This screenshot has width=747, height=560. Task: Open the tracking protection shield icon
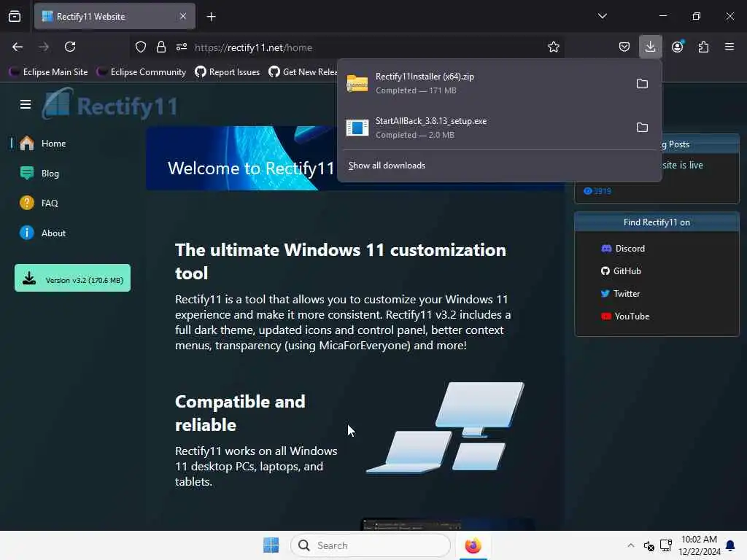[x=141, y=47]
